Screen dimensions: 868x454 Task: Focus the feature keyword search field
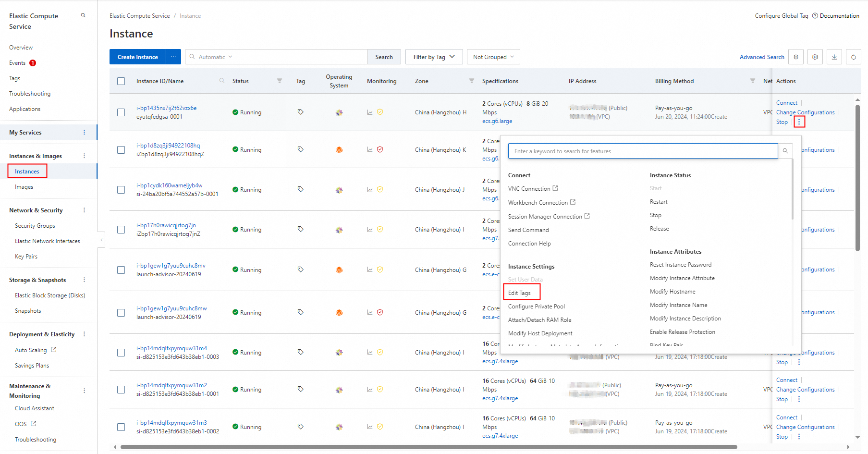coord(643,151)
